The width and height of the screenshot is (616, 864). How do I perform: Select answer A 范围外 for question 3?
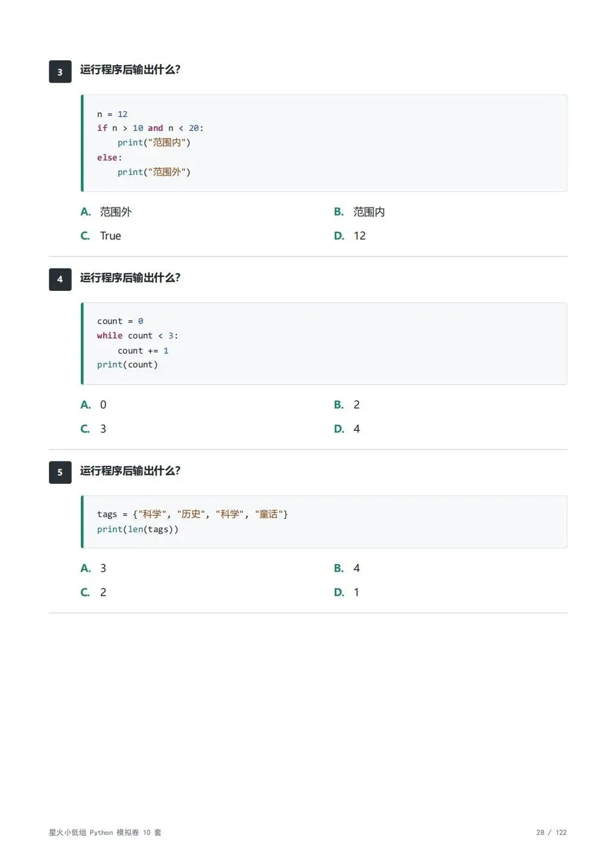pos(106,212)
